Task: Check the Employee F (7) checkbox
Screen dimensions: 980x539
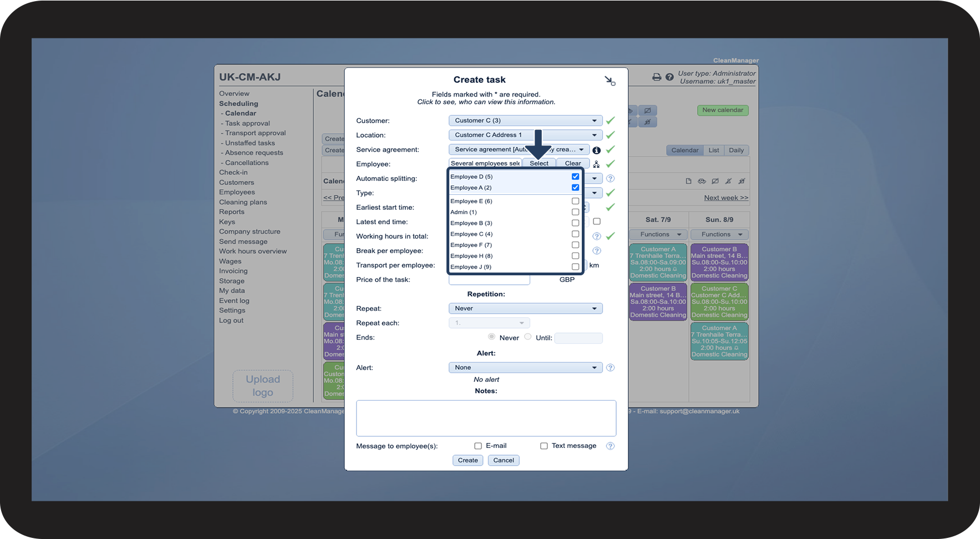Action: [575, 245]
